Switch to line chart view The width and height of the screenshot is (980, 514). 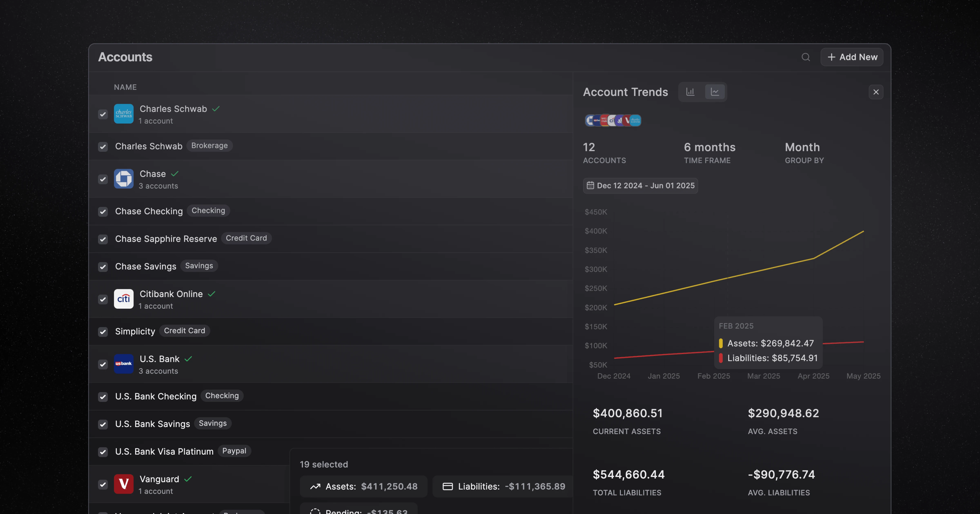pos(715,91)
